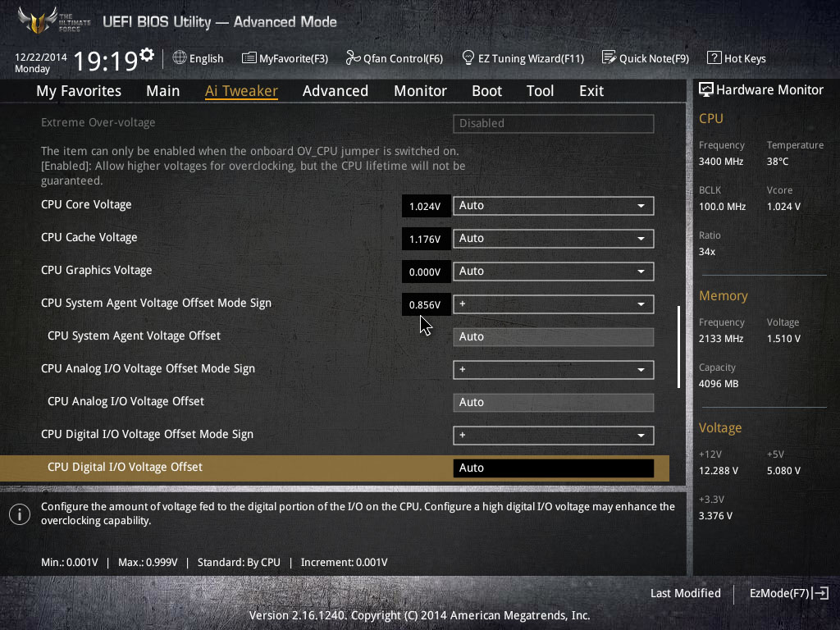This screenshot has height=630, width=840.
Task: Click CPU Analog I/O Voltage Offset field
Action: (554, 402)
